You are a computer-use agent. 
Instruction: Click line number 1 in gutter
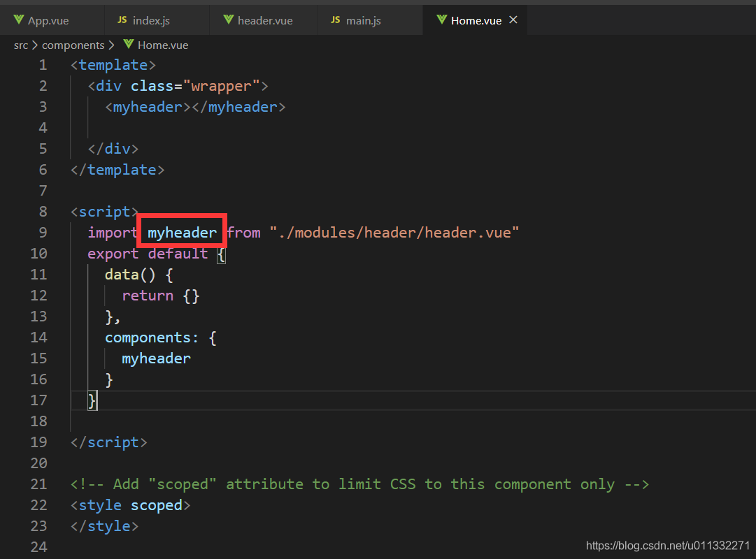tap(43, 65)
